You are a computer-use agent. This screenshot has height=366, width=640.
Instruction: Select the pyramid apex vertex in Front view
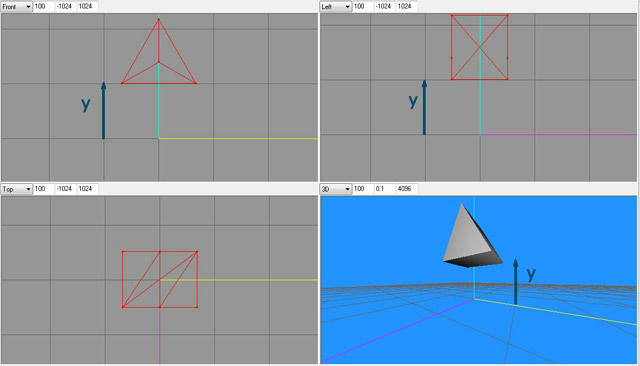[159, 19]
